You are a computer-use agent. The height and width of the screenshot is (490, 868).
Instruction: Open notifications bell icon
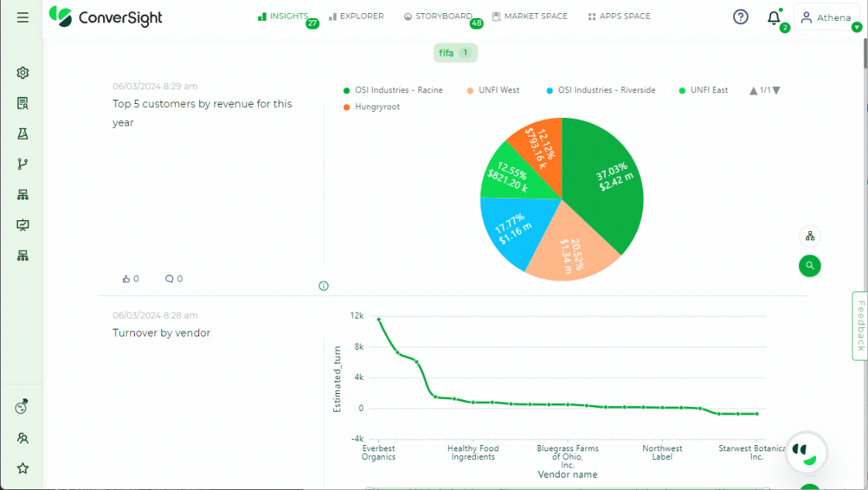tap(773, 18)
